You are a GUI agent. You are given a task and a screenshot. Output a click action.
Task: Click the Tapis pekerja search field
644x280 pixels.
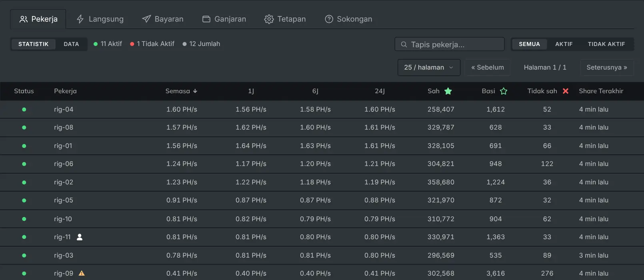pos(450,44)
